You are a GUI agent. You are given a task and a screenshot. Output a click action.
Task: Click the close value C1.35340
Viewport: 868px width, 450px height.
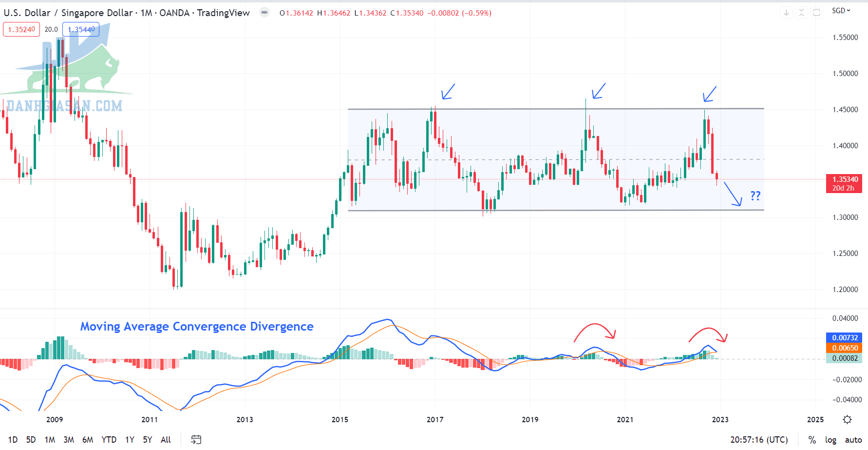pos(407,13)
